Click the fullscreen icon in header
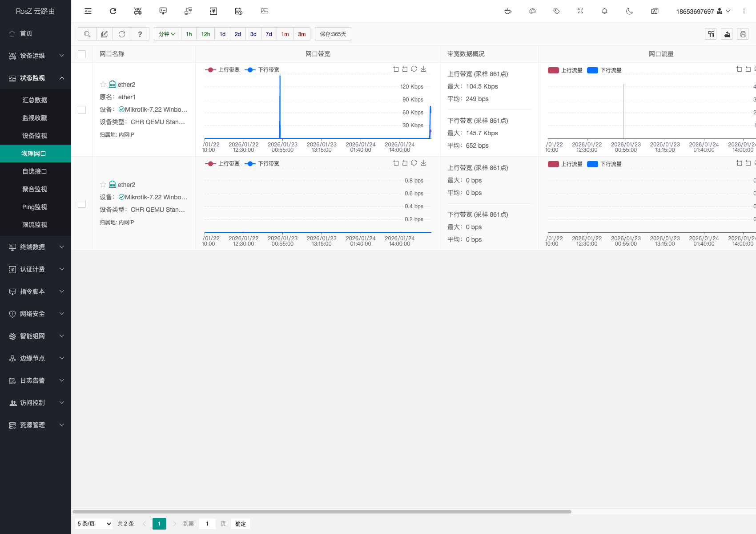 [x=580, y=11]
